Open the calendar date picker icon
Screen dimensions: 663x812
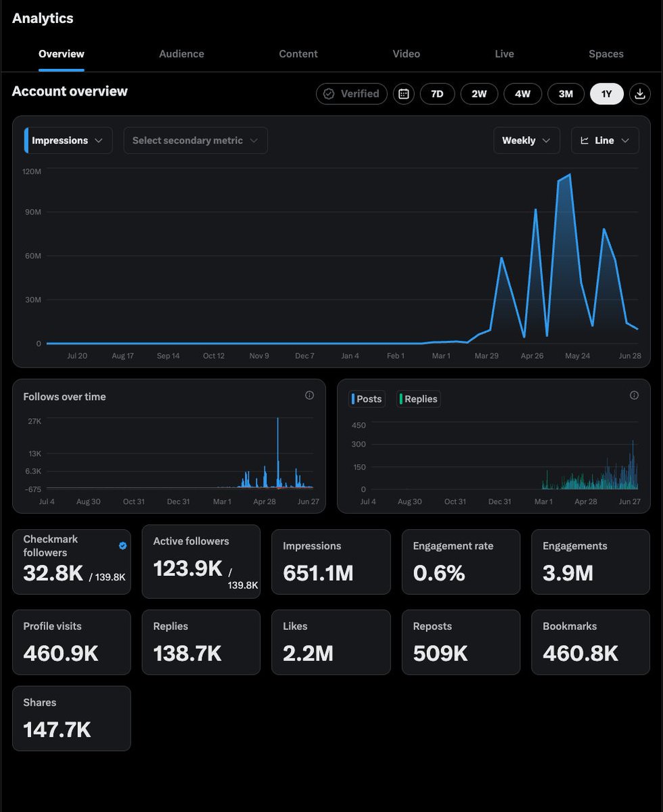click(404, 94)
